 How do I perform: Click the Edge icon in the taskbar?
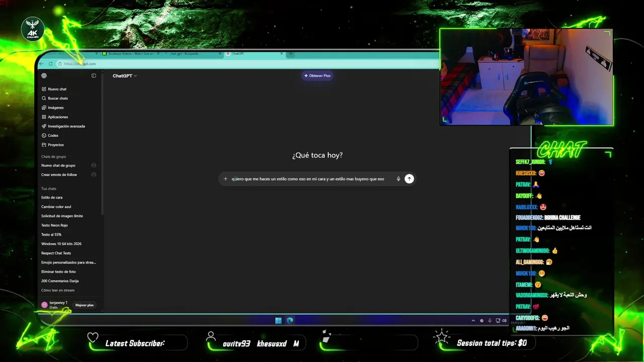(290, 321)
